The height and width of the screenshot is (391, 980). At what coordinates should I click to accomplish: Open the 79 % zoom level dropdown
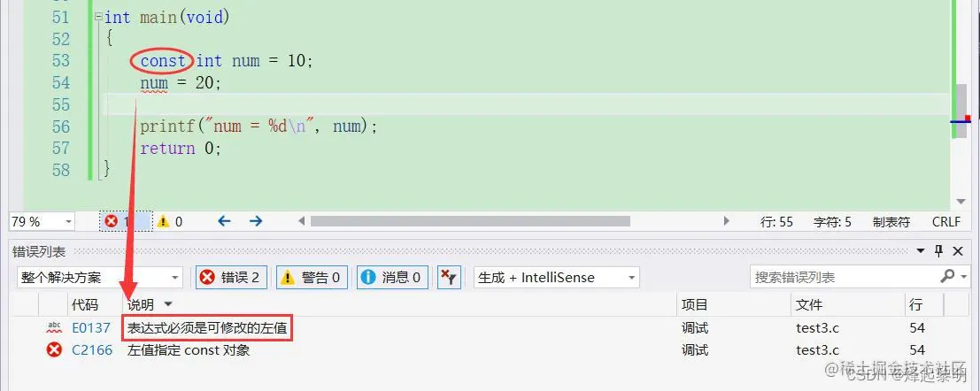[67, 221]
